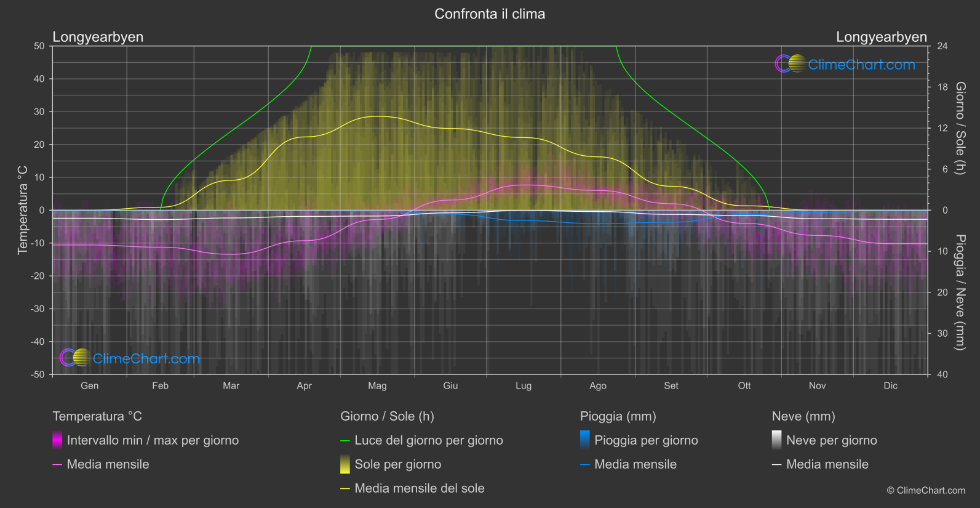Select the 'Set' month label

(x=671, y=385)
